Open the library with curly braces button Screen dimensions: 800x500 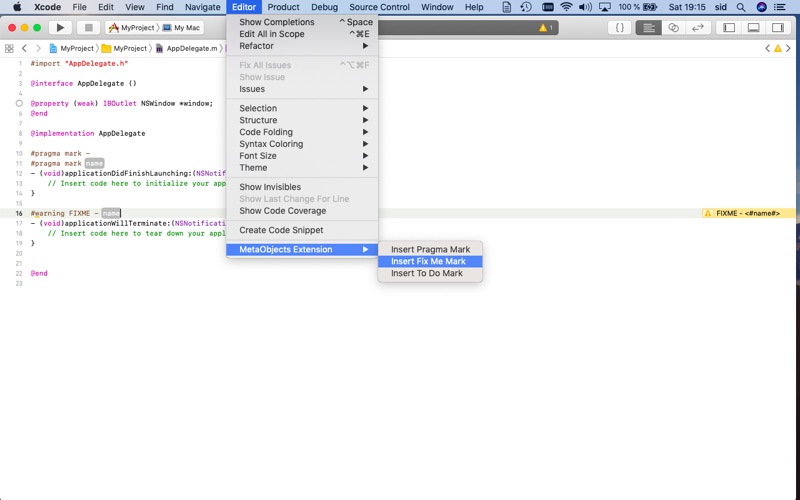pos(619,28)
